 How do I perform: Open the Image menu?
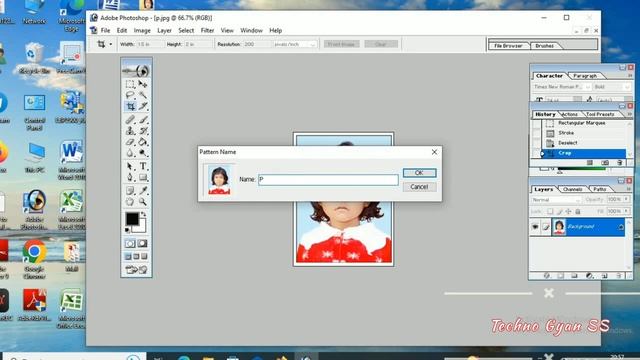[x=142, y=31]
